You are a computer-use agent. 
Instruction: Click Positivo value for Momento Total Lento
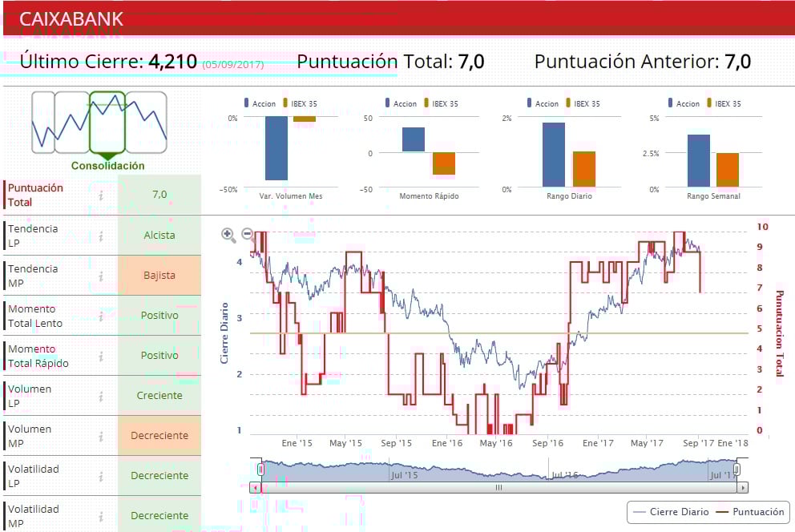pos(159,315)
